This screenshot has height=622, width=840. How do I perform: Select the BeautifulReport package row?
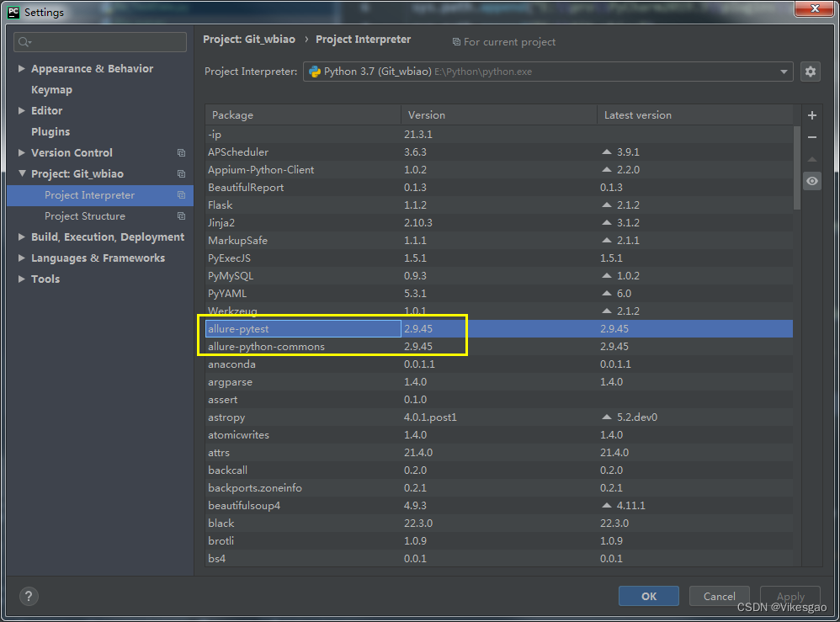click(x=499, y=188)
